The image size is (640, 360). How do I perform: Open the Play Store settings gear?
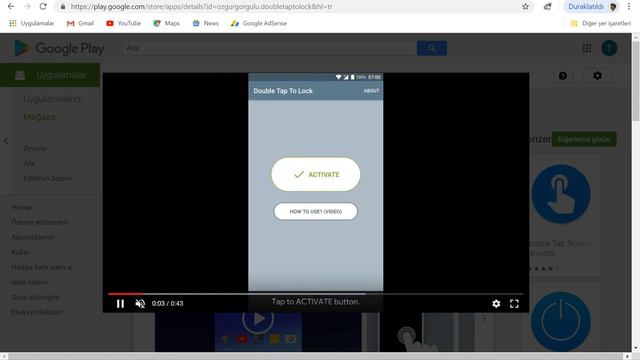597,76
